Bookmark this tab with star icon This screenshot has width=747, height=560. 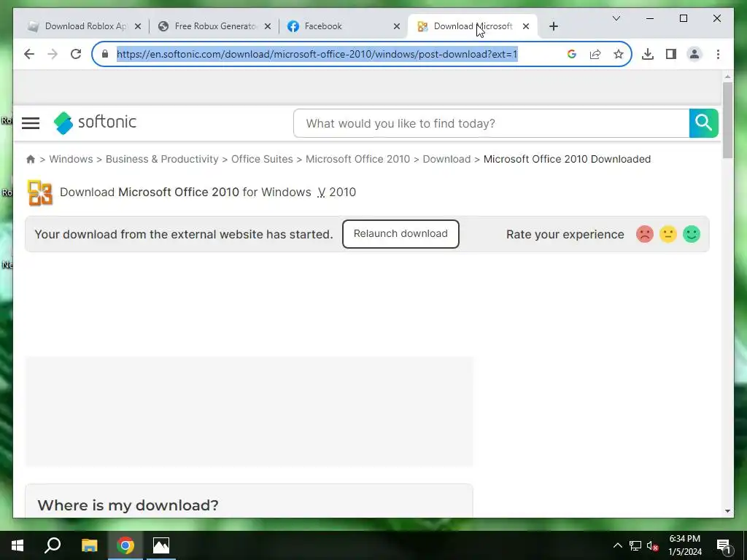coord(619,54)
